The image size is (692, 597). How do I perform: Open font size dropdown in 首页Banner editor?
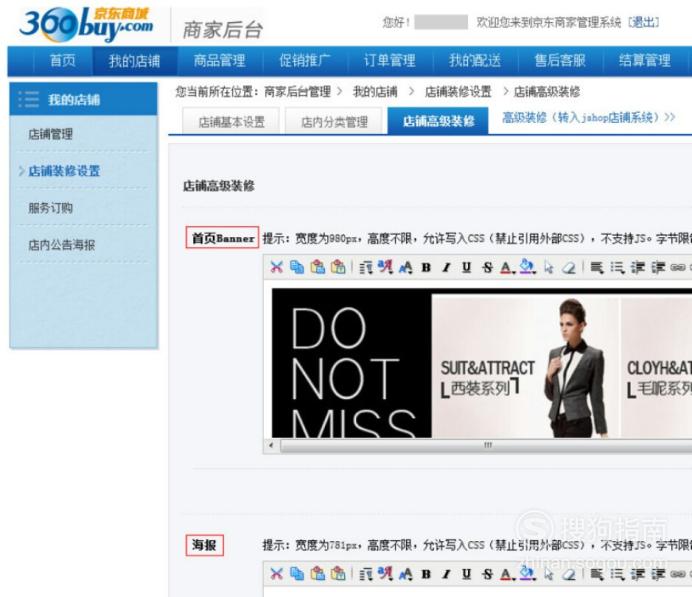406,267
